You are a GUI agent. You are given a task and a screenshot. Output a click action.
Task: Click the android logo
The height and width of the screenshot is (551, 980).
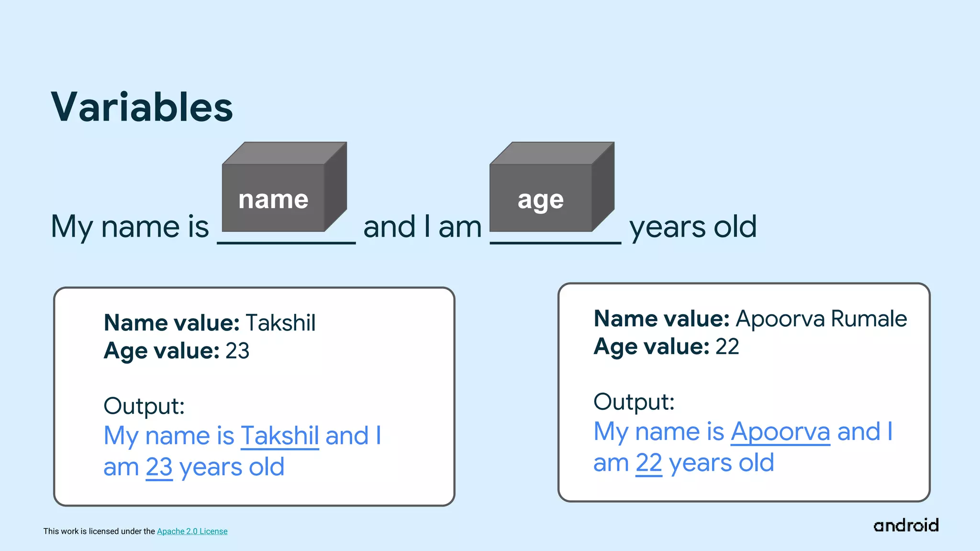906,526
